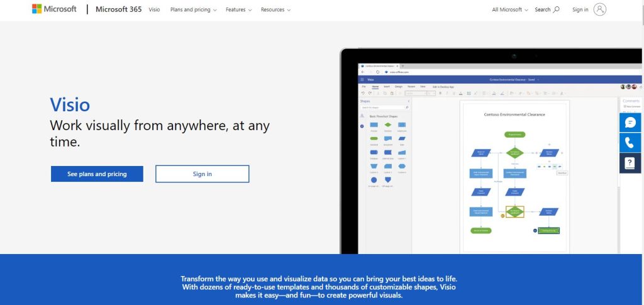Image resolution: width=644 pixels, height=305 pixels.
Task: Select green diamond shape in Shapes panel
Action: click(388, 125)
